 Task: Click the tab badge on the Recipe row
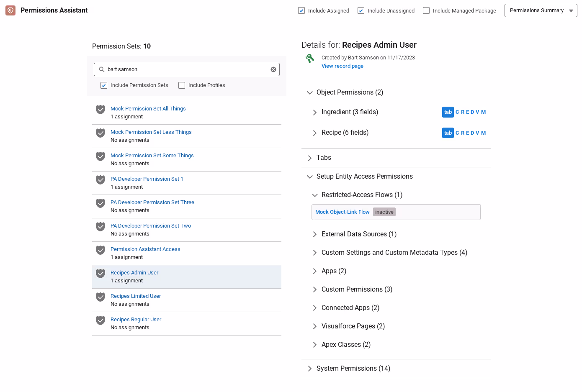[448, 133]
